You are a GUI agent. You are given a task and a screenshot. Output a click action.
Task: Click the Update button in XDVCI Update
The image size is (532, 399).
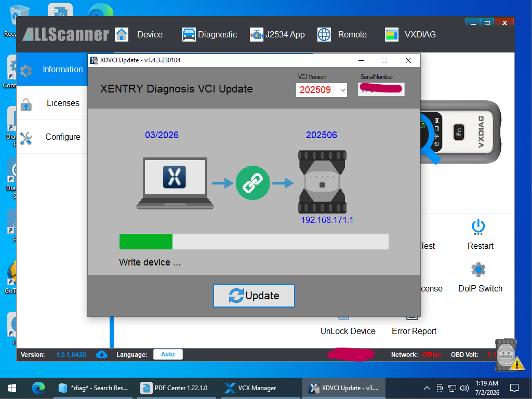254,296
